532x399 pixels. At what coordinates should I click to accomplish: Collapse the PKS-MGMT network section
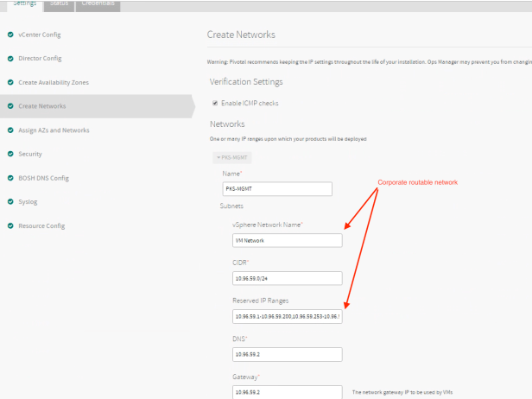pos(231,158)
